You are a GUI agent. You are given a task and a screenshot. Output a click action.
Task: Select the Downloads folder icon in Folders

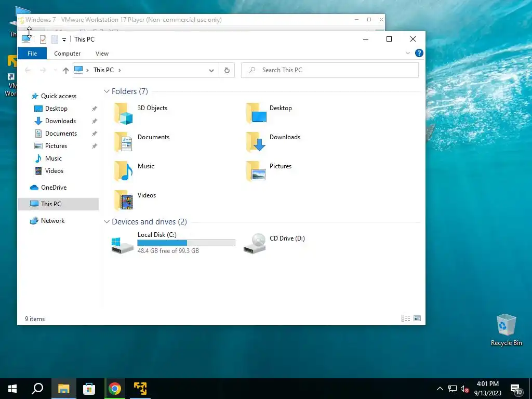point(256,142)
